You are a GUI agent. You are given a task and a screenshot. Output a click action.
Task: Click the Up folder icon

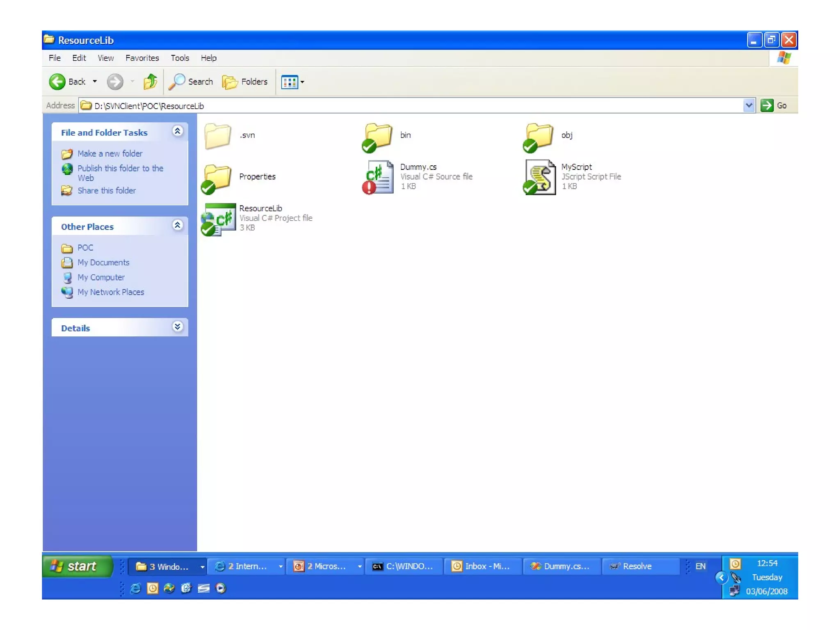click(150, 82)
